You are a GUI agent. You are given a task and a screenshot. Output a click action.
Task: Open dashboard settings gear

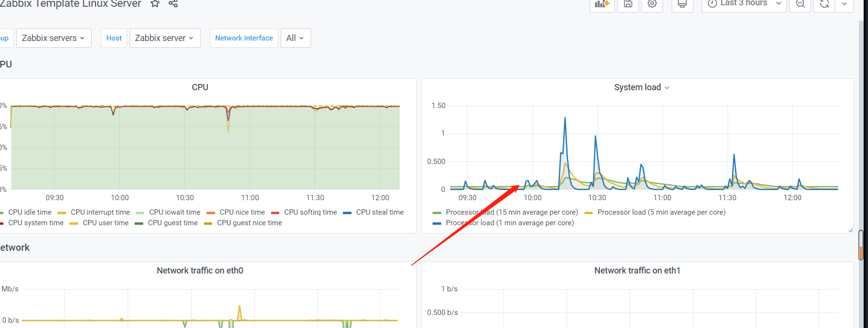tap(652, 4)
